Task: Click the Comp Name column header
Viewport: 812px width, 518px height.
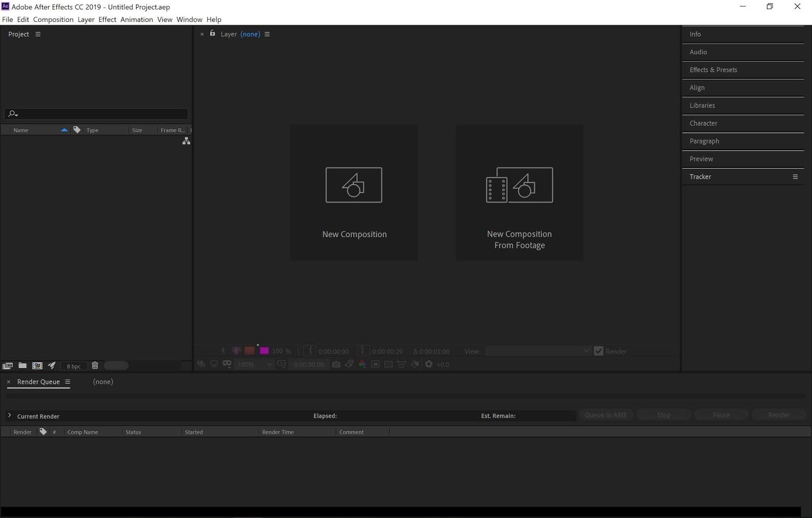Action: (x=83, y=432)
